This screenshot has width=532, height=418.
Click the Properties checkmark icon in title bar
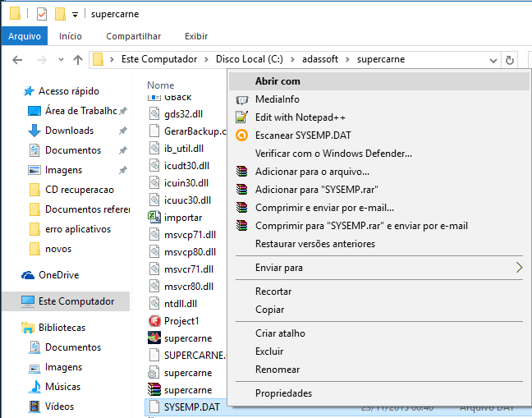pos(42,14)
